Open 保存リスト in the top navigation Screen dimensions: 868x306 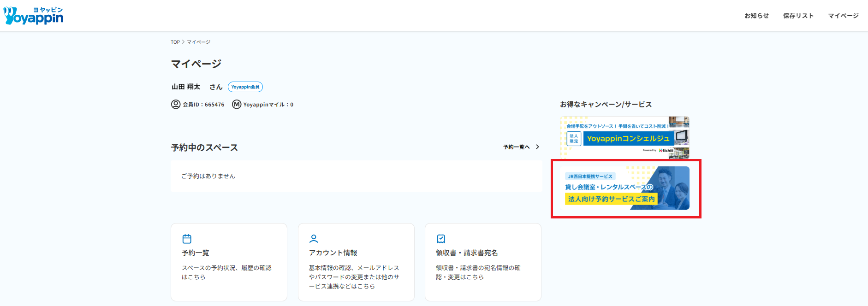point(798,16)
